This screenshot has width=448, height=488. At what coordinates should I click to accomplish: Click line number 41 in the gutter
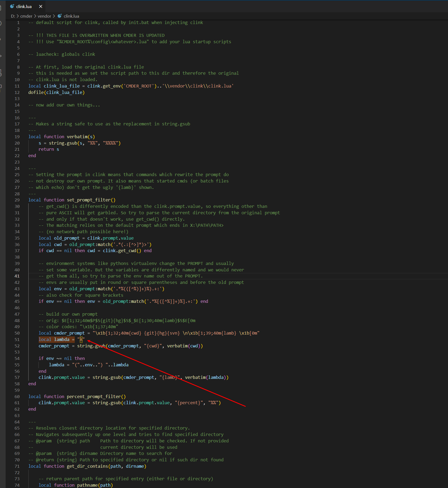[x=17, y=276]
